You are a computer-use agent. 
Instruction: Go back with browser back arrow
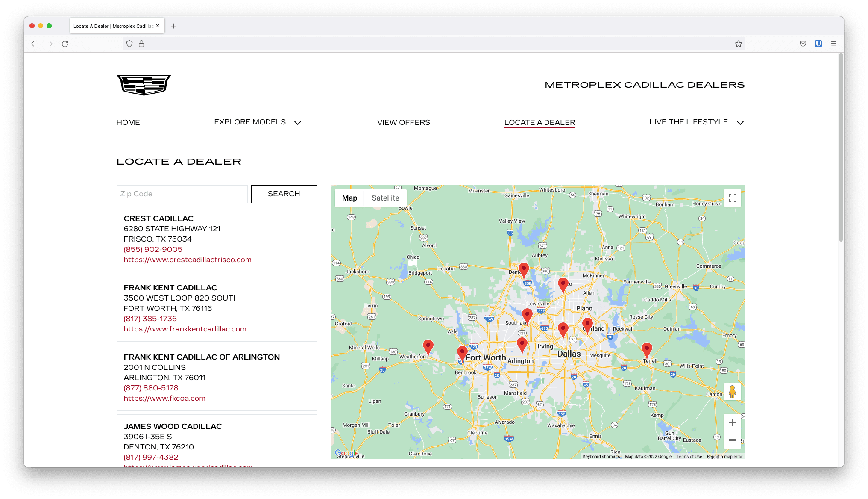point(34,44)
